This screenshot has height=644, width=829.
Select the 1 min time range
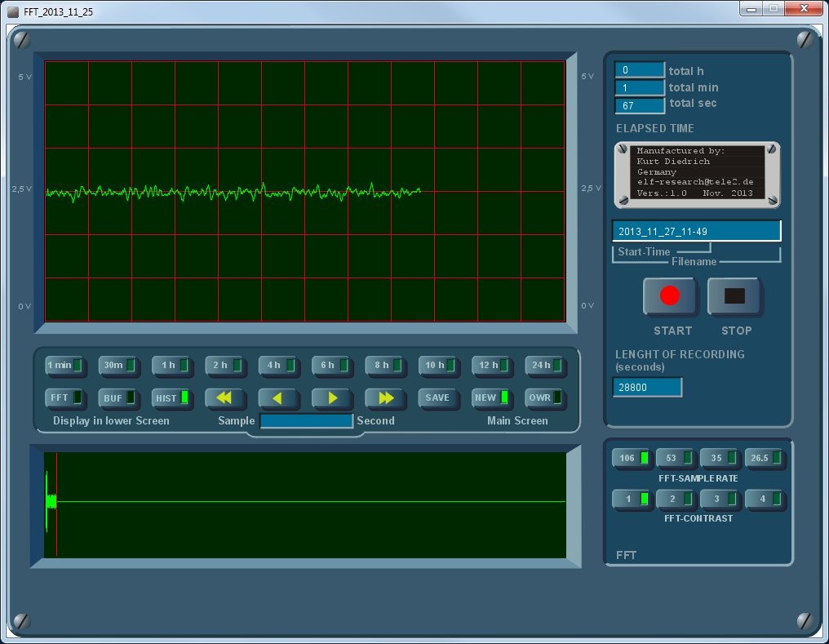[64, 366]
